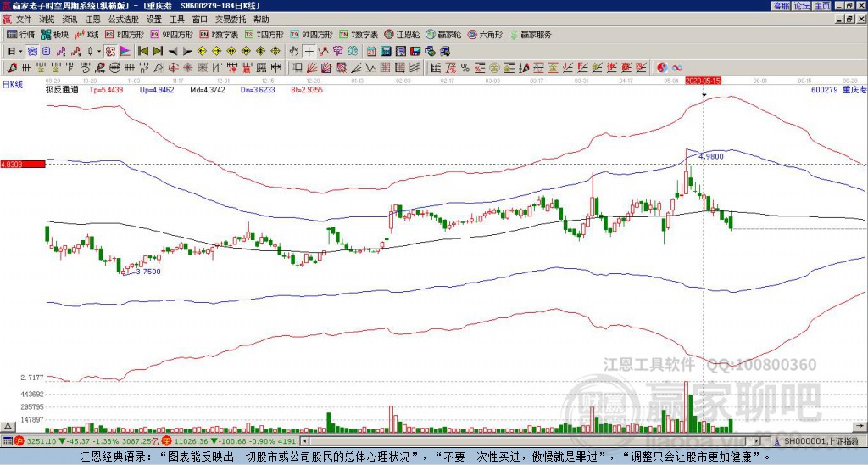868x465 pixels.
Task: Select the circle with horizontal lines tool
Action: pos(115,68)
